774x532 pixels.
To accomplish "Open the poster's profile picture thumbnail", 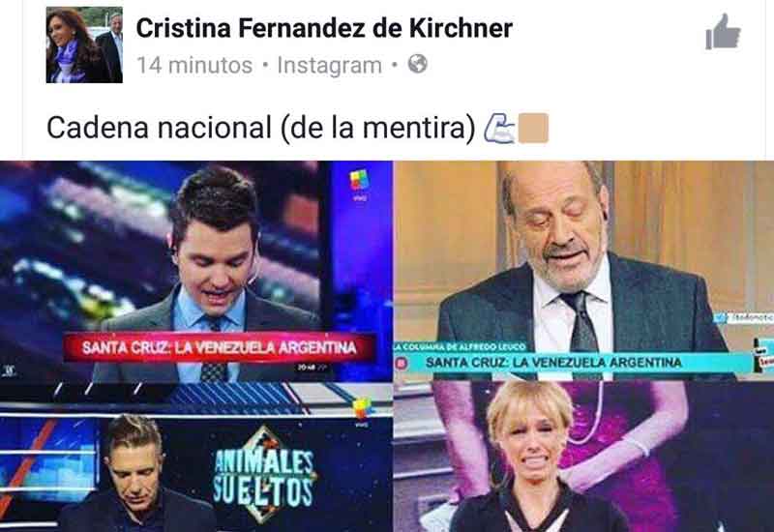I will point(84,44).
